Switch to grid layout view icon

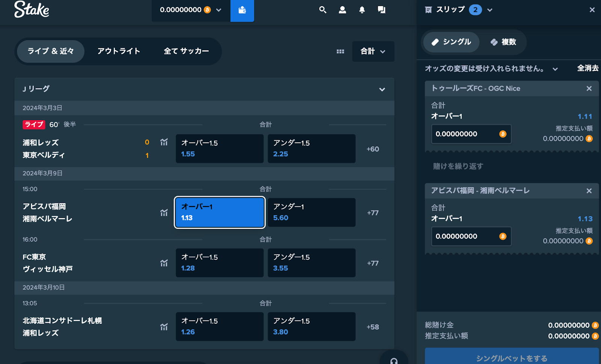tap(340, 51)
